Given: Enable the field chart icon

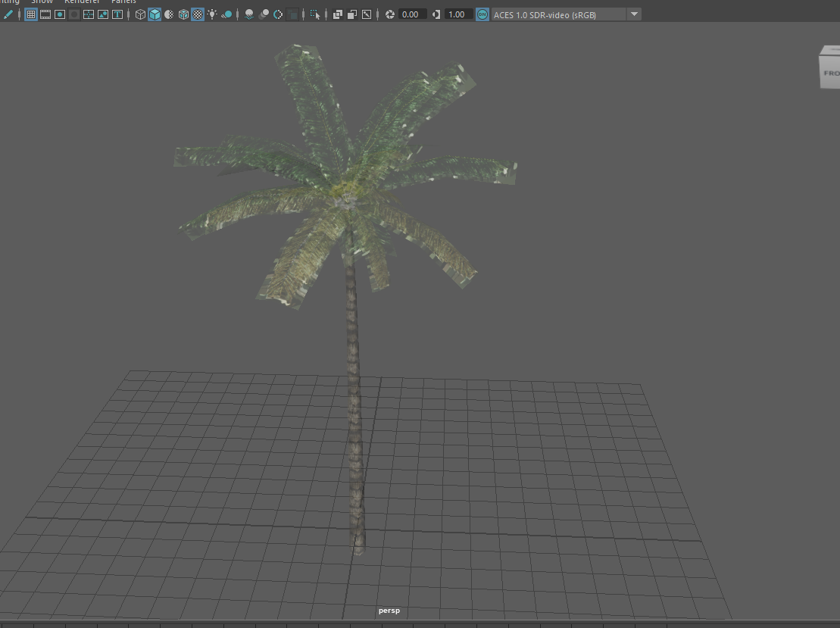Looking at the screenshot, I should coord(89,14).
